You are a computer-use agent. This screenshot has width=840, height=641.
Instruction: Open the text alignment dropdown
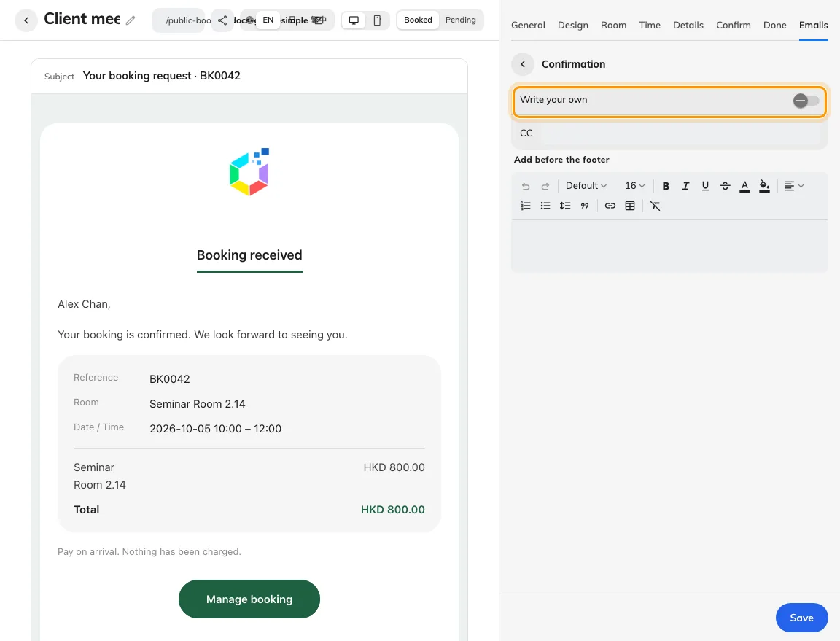(794, 186)
